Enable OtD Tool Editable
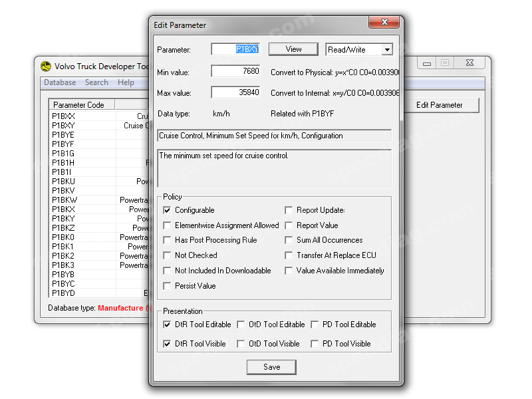532x399 pixels. 241,325
